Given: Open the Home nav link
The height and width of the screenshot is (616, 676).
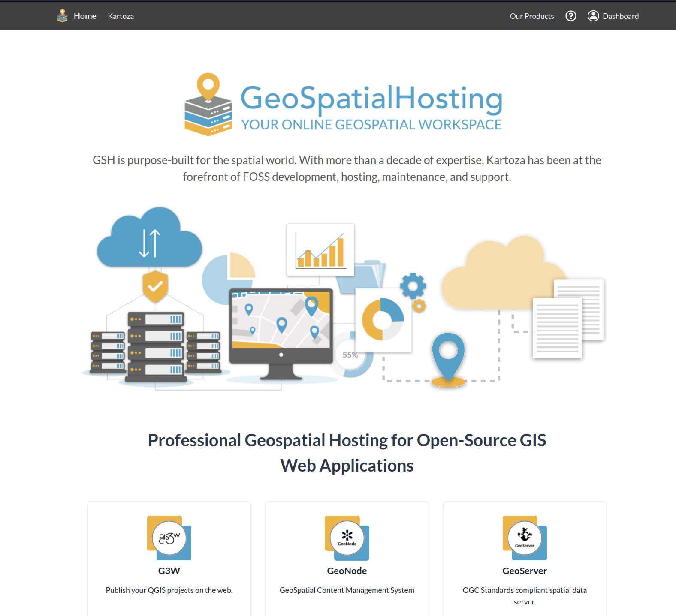Looking at the screenshot, I should coord(85,16).
